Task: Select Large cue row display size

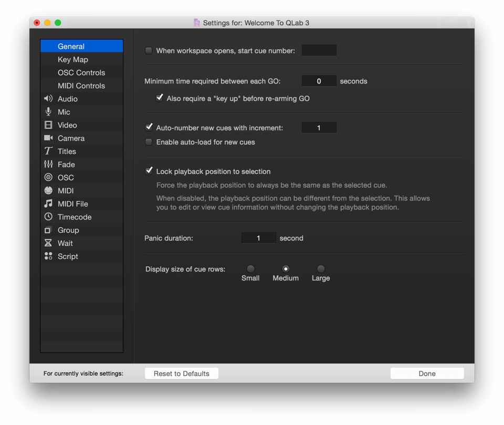Action: click(321, 269)
